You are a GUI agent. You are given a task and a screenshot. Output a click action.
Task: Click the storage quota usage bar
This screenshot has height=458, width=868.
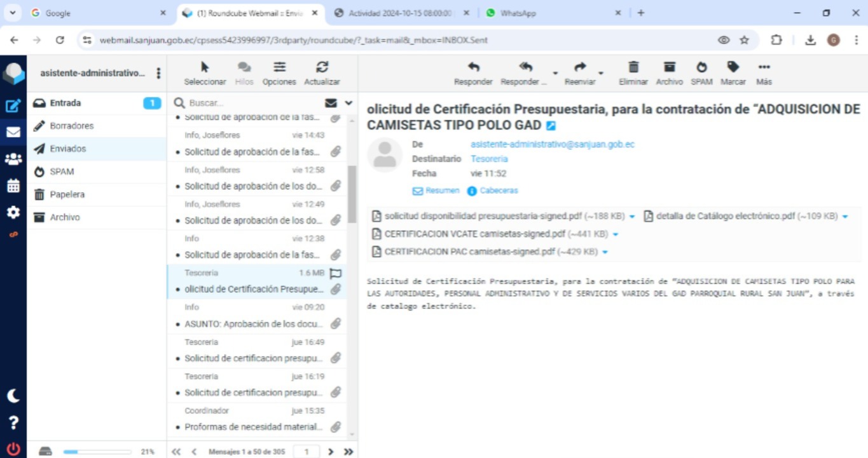(x=97, y=452)
